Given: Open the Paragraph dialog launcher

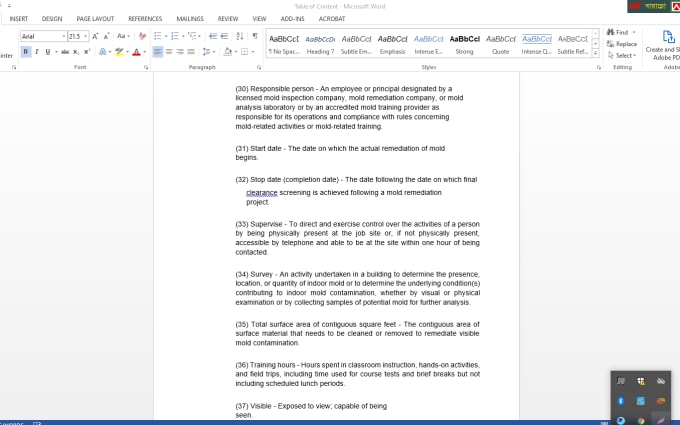Looking at the screenshot, I should click(x=259, y=67).
